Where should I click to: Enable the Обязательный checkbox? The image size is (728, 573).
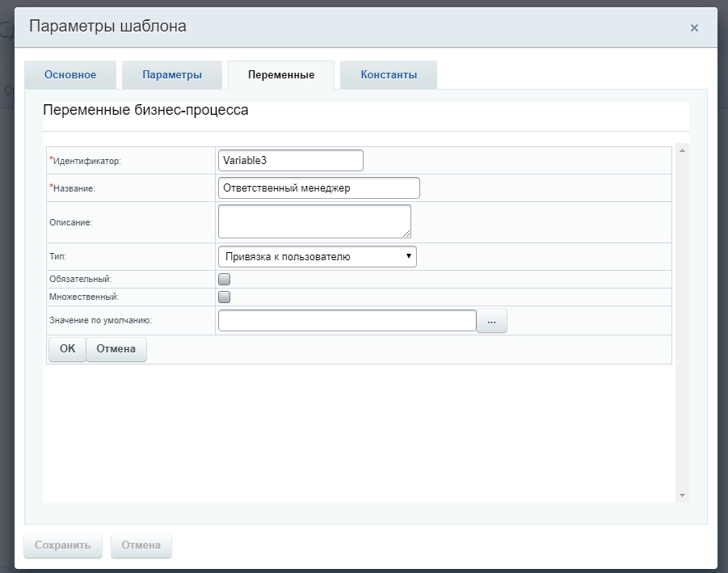point(225,279)
